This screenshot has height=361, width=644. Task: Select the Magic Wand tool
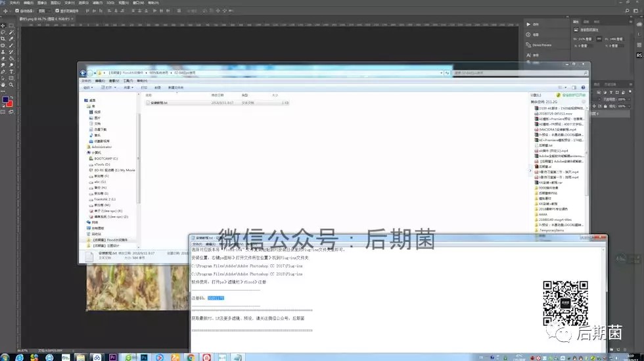click(x=11, y=32)
